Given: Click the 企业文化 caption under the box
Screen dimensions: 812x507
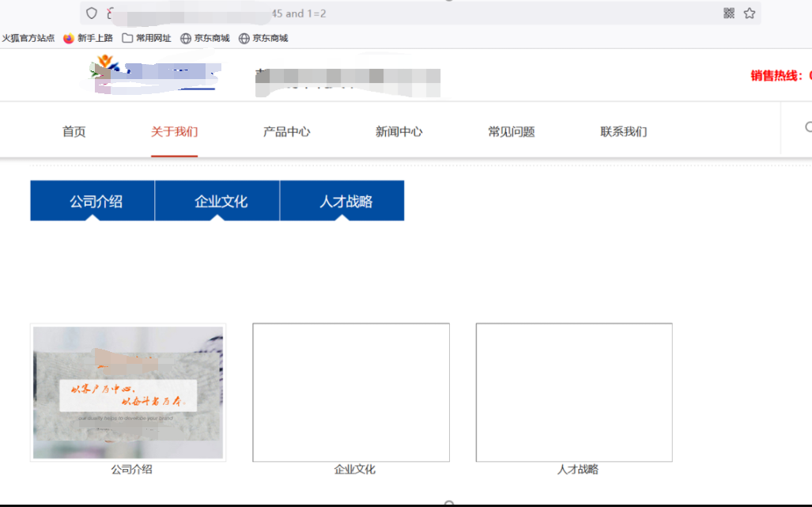Looking at the screenshot, I should [355, 470].
